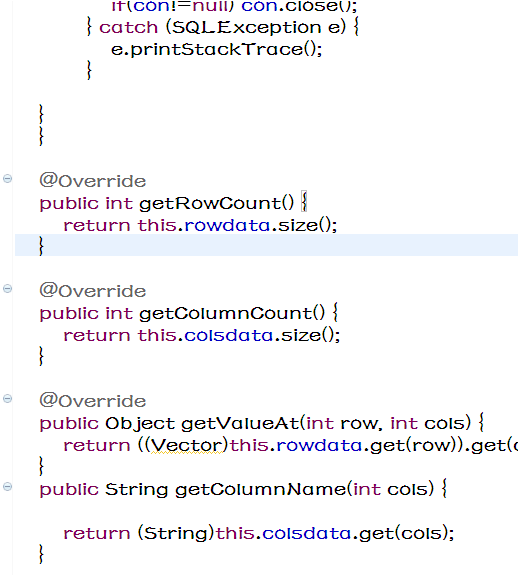Click rowdata in the getValueAt return
Screen dimensions: 518x575
pyautogui.click(x=319, y=445)
